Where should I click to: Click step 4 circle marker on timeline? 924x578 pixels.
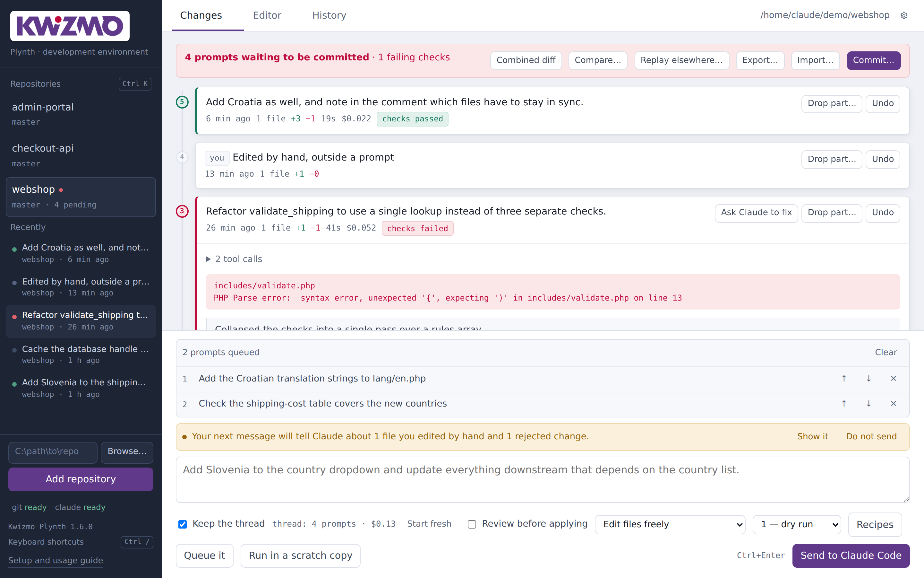pos(182,157)
